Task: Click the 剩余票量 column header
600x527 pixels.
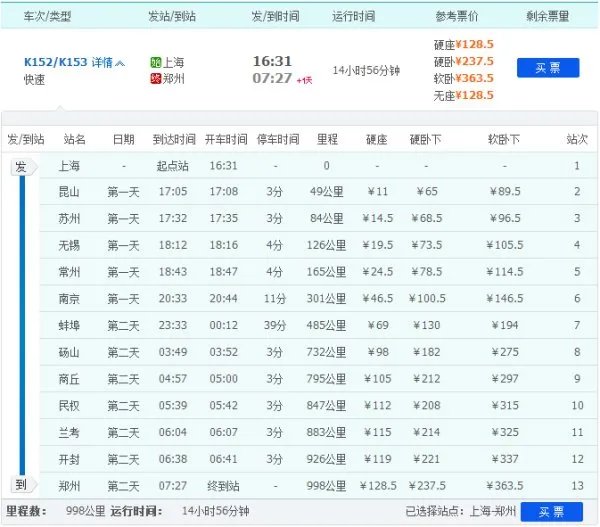Action: tap(548, 16)
